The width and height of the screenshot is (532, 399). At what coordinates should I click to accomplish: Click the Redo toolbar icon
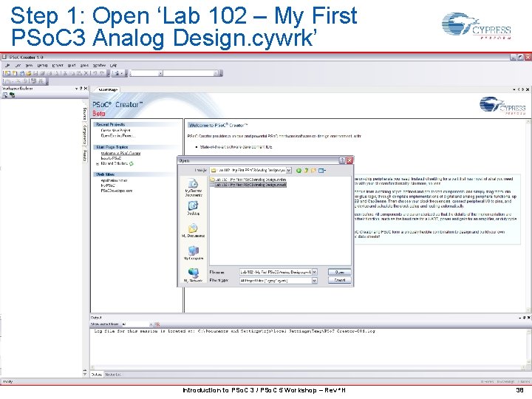click(102, 73)
